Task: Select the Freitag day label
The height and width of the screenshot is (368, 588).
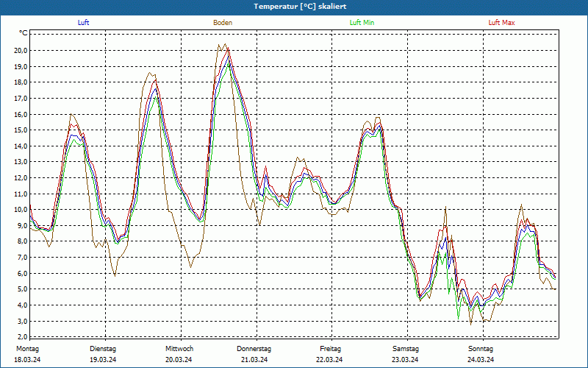Action: [x=330, y=349]
